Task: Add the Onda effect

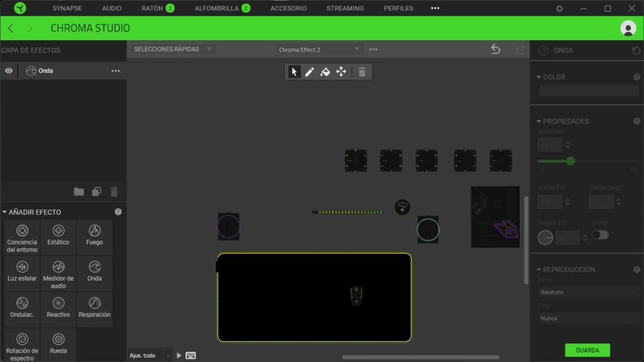Action: (x=94, y=274)
